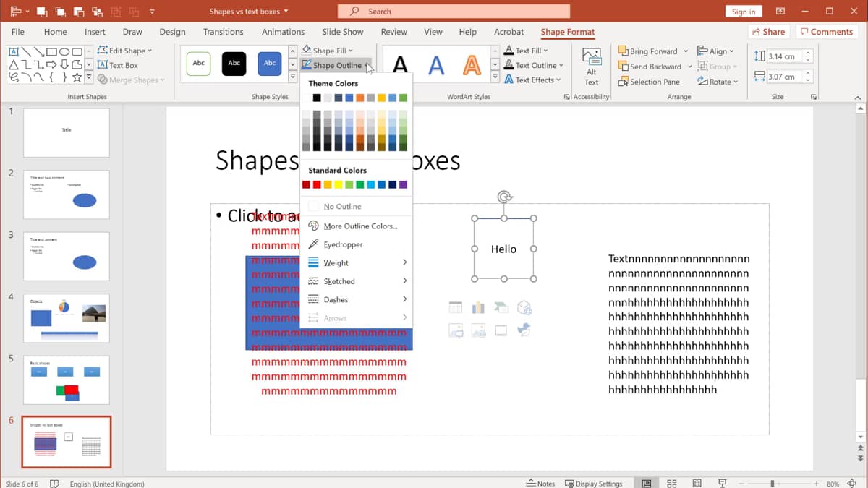Select the Text Box shape in the shapes gallery
Screen dimensions: 868x488
(13, 52)
